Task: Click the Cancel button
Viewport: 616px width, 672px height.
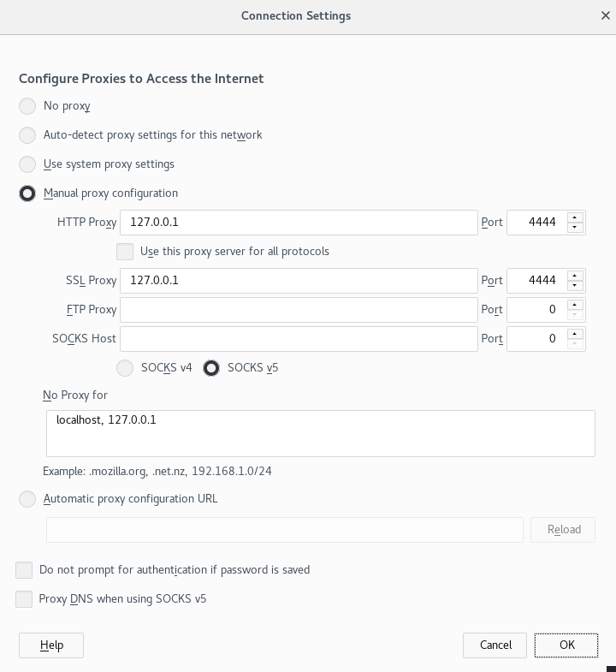Action: pos(495,645)
